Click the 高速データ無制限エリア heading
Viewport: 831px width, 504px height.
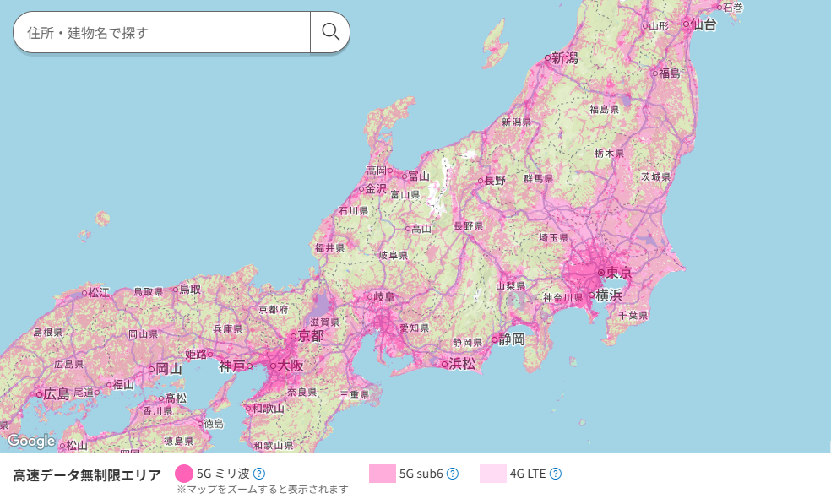coord(87,475)
